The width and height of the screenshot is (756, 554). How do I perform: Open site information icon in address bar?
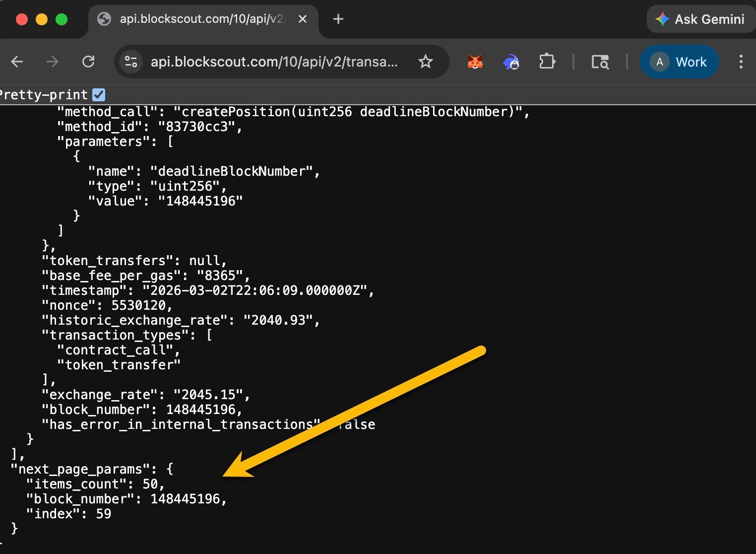pyautogui.click(x=131, y=62)
